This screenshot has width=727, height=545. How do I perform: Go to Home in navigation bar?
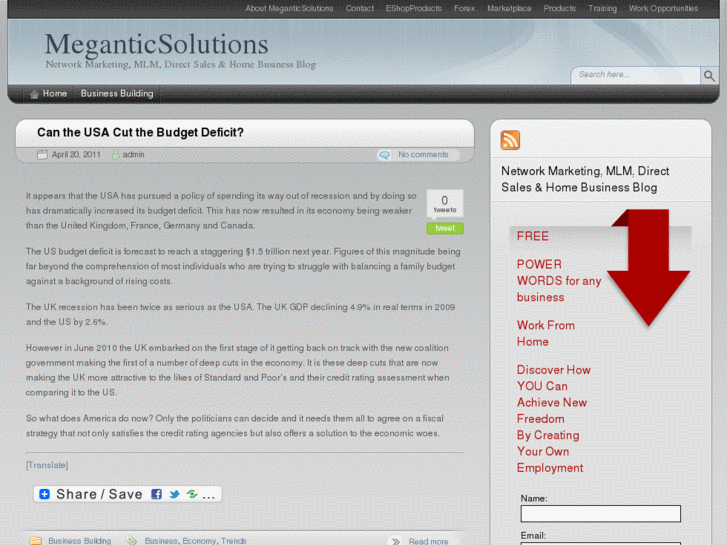[55, 94]
